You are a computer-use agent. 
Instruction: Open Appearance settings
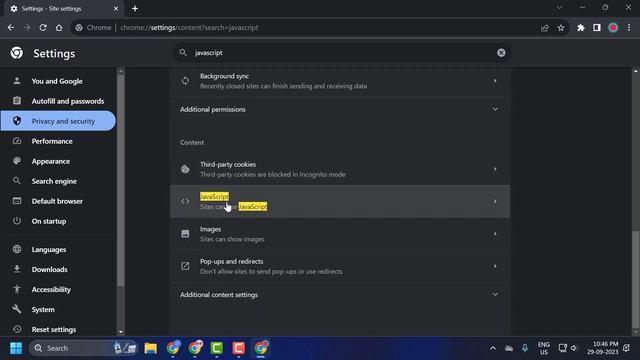coord(58,161)
